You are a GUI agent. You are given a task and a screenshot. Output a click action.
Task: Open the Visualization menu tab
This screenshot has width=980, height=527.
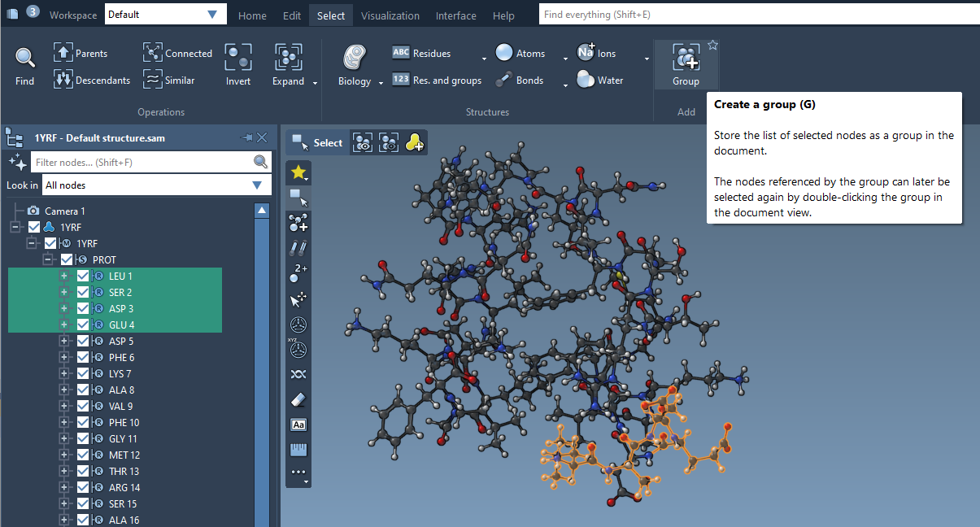(x=390, y=15)
